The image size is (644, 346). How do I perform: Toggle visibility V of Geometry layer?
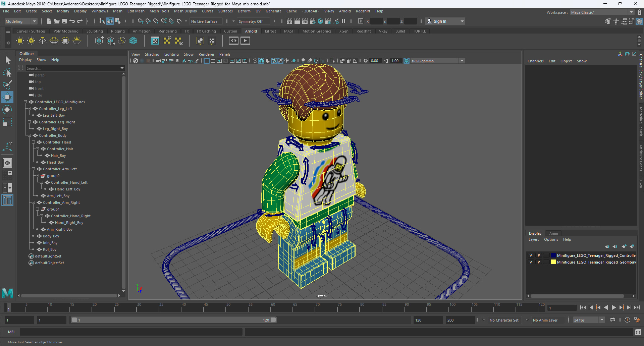coord(531,262)
